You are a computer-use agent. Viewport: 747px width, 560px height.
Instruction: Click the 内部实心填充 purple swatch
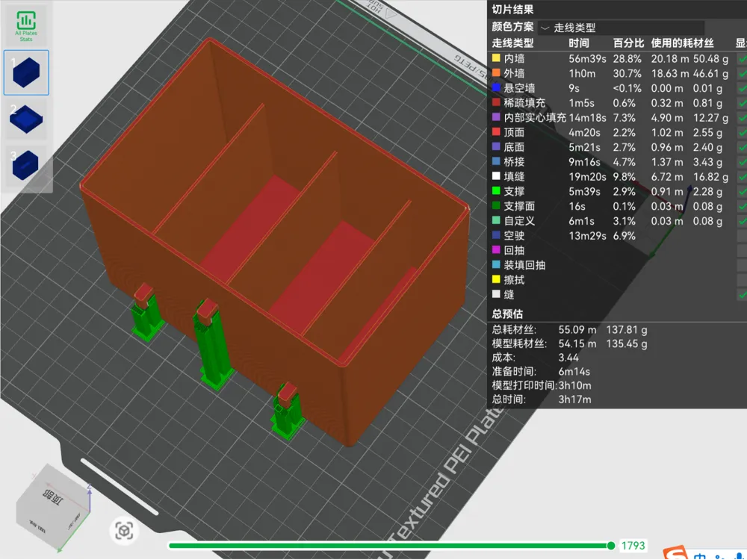pyautogui.click(x=496, y=117)
